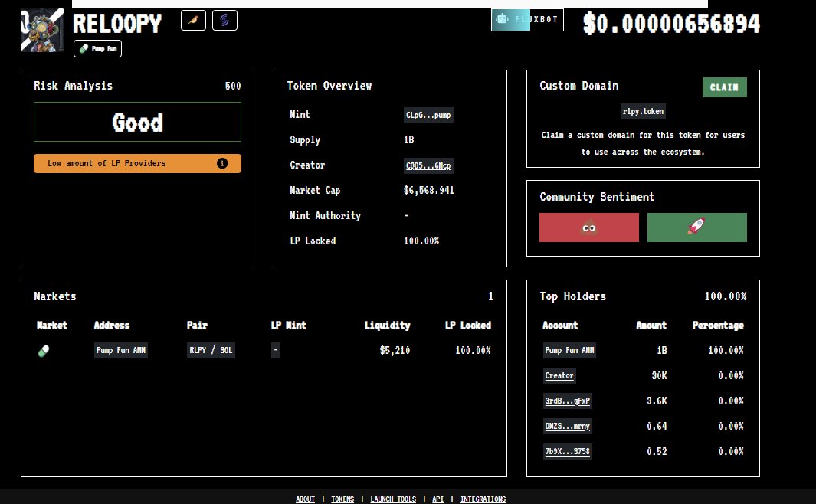816x504 pixels.
Task: Open Pump Fun AMM account in Top Holders
Action: 569,351
